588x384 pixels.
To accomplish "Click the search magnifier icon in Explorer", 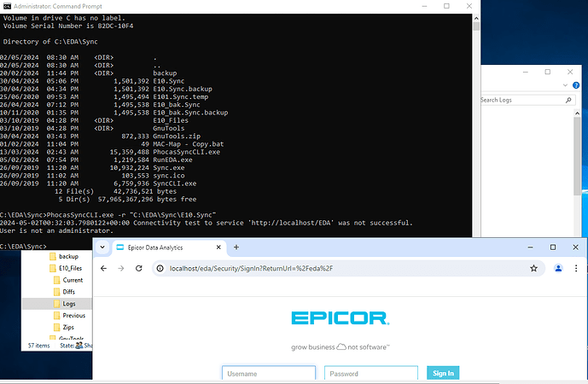I will tap(568, 100).
